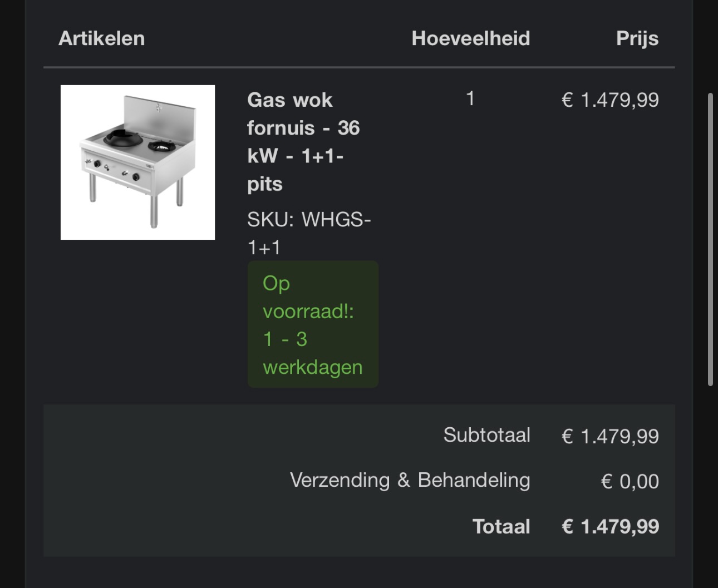Click the bold Totaal label
Image resolution: width=718 pixels, height=588 pixels.
pos(501,526)
